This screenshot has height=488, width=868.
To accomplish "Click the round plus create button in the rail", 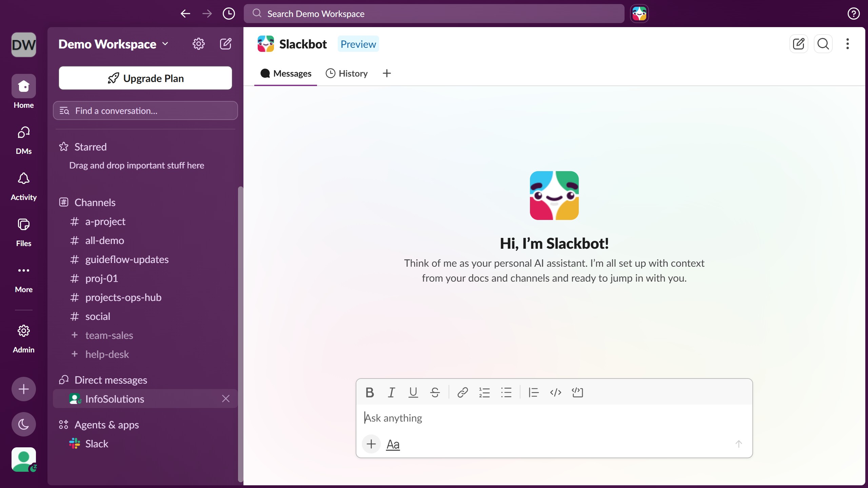I will (24, 389).
